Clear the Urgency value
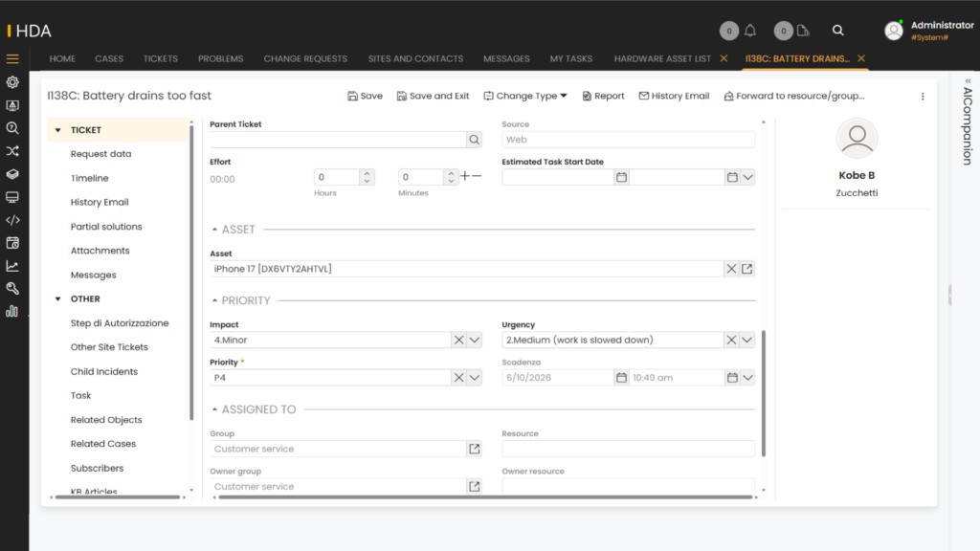Screen dimensions: 980x551 pos(731,340)
